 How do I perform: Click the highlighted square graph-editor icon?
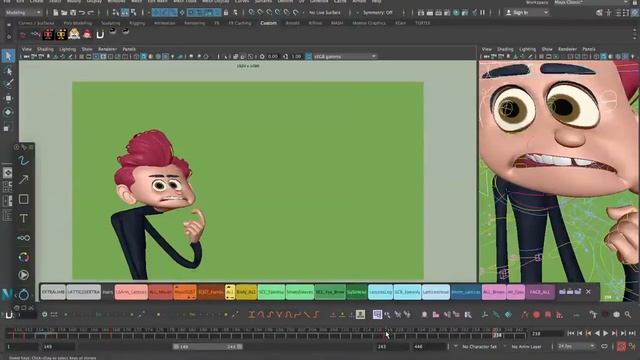(x=377, y=315)
